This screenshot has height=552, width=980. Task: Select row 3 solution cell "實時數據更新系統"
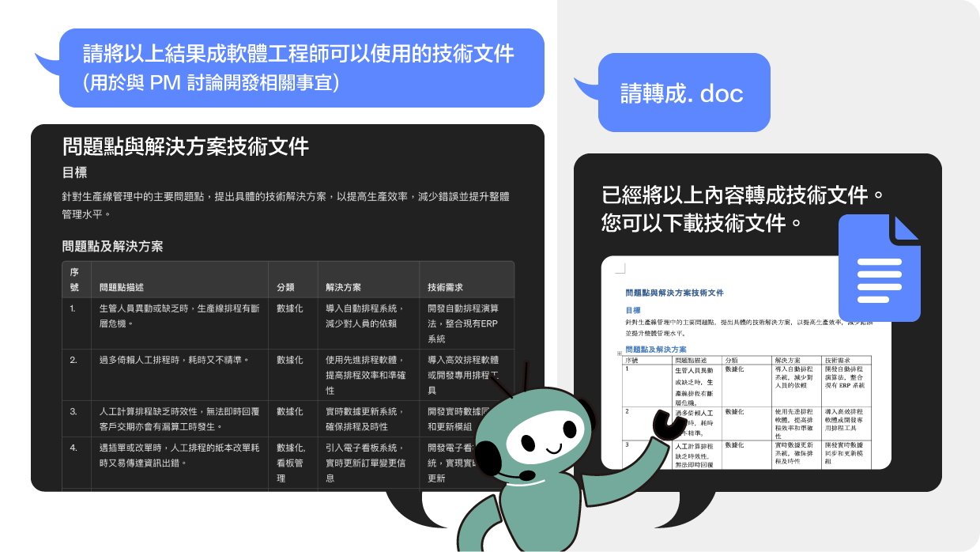pos(365,418)
